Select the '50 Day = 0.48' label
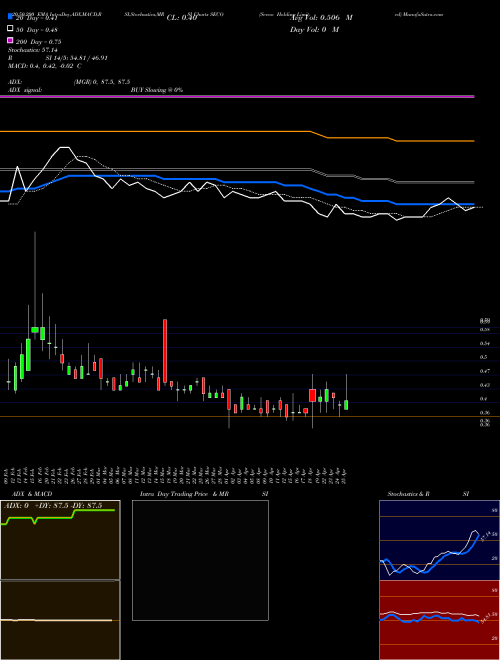The height and width of the screenshot is (660, 500). click(x=37, y=30)
